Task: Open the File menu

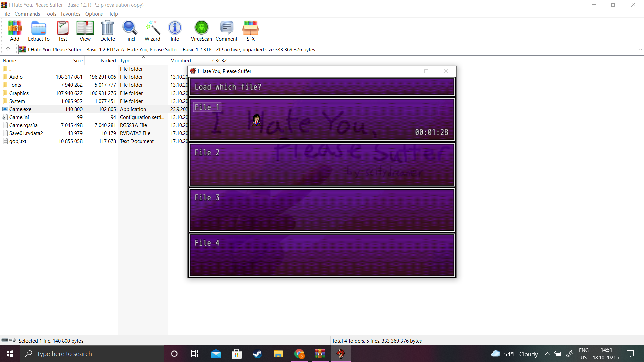Action: pos(6,14)
